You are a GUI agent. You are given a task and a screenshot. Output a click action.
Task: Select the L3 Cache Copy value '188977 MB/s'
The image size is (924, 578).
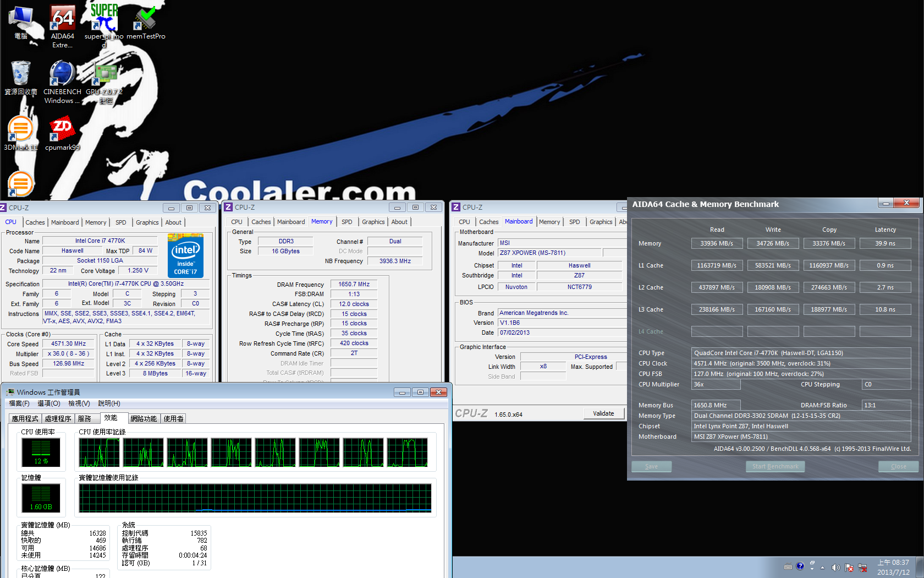pyautogui.click(x=829, y=309)
